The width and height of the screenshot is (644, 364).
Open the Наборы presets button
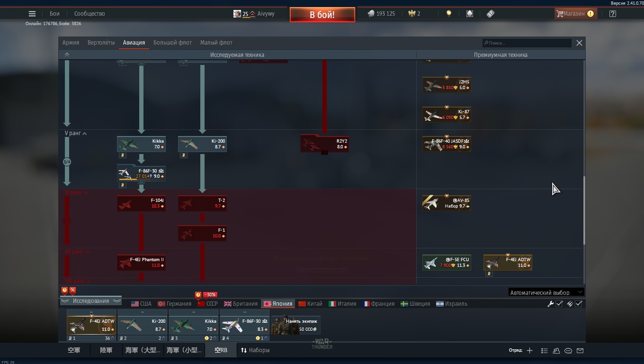[255, 350]
